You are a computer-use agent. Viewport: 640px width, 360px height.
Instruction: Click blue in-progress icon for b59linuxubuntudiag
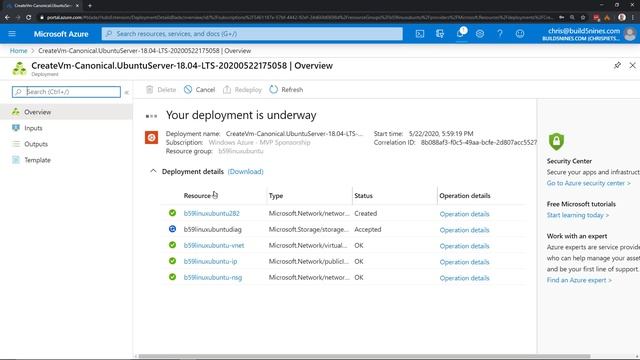[x=172, y=229]
